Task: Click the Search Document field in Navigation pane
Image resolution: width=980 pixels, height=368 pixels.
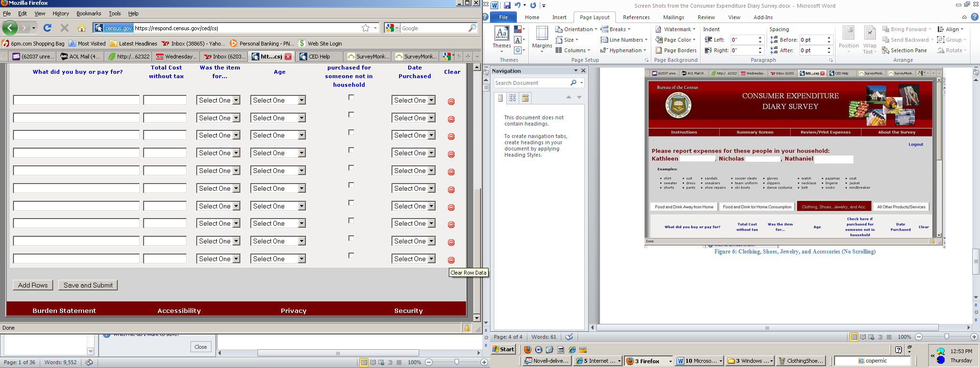Action: (x=531, y=83)
